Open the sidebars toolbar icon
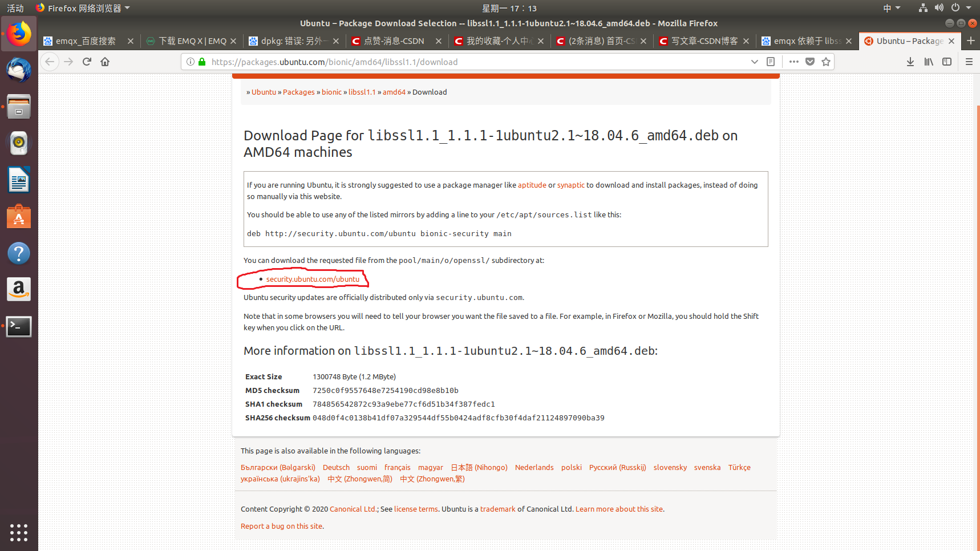 (x=947, y=62)
